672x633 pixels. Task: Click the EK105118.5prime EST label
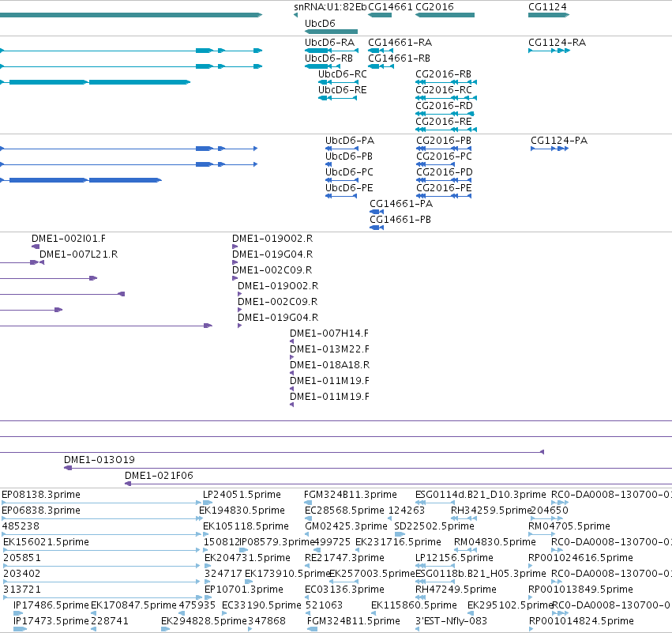point(246,526)
